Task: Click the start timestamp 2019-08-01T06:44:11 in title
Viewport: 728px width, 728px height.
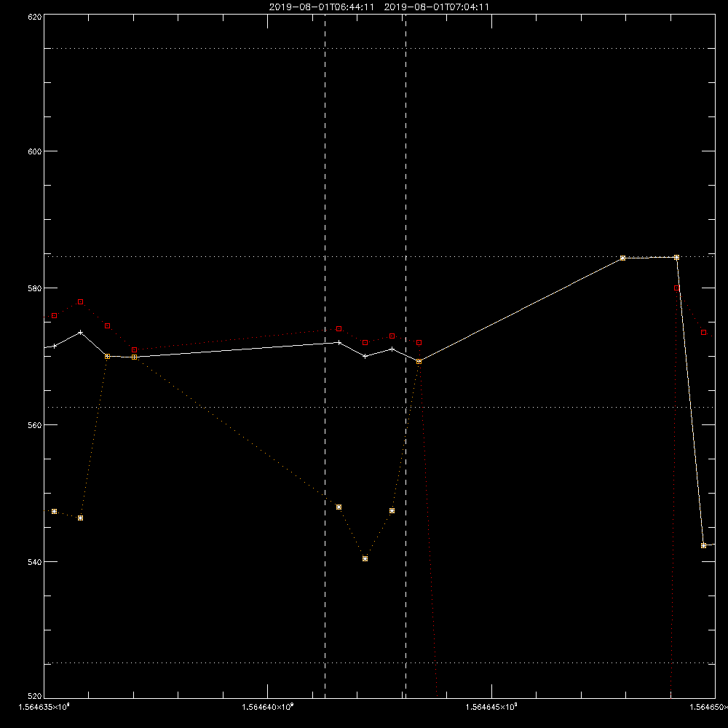Action: pos(321,7)
